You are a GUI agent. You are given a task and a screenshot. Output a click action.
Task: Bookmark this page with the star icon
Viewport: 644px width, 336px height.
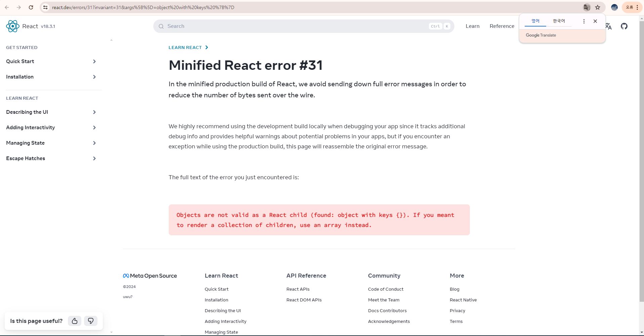point(598,7)
